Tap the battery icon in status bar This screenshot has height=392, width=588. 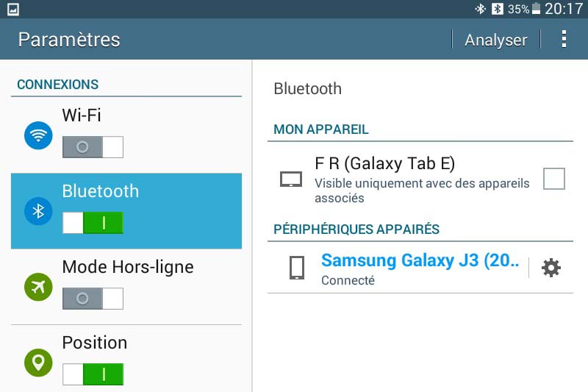point(537,9)
